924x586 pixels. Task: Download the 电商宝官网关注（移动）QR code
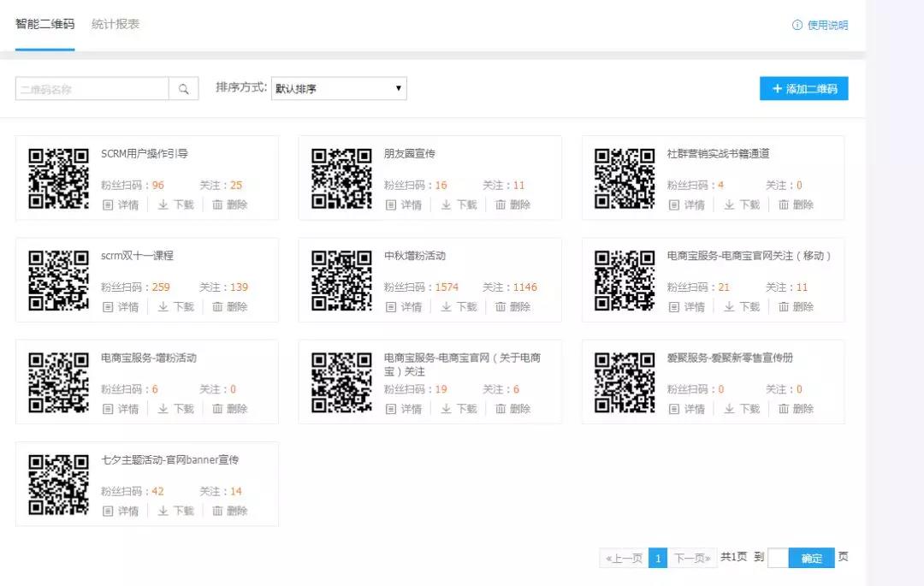(742, 306)
